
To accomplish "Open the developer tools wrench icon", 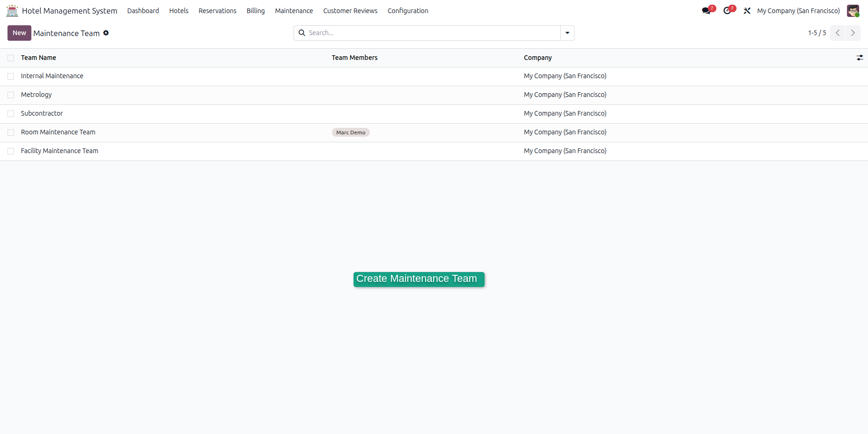I will 747,11.
